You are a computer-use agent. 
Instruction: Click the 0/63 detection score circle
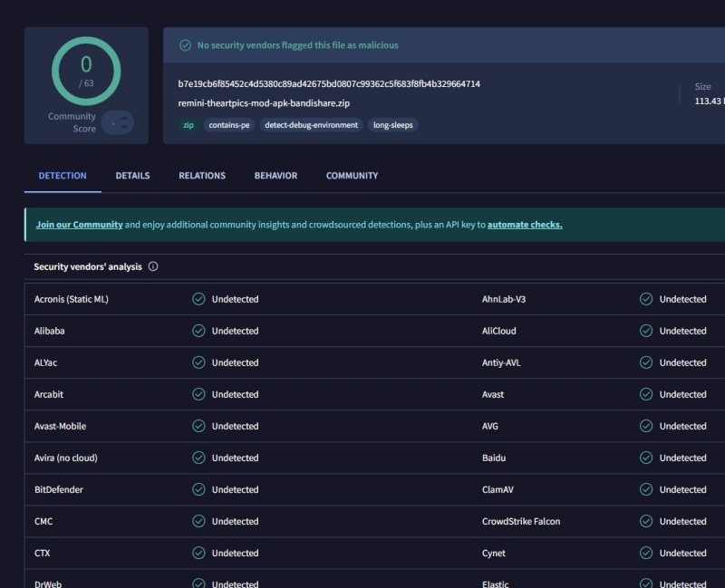coord(86,70)
